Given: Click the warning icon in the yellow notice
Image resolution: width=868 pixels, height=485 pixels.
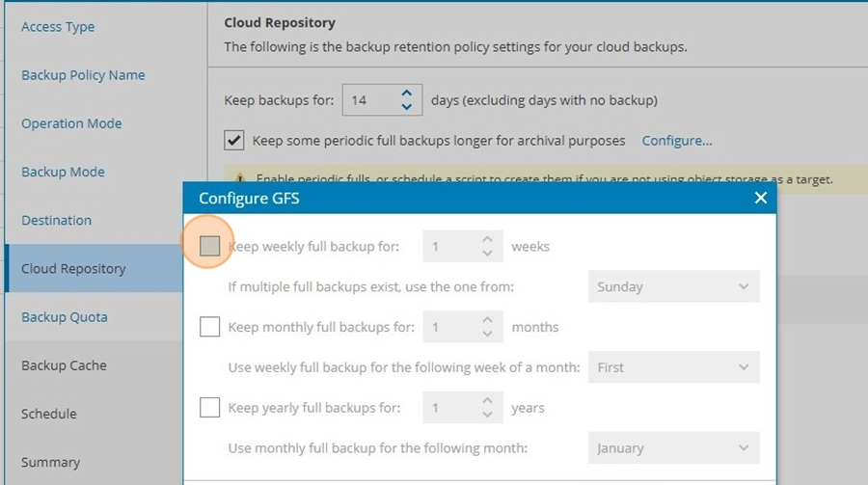Looking at the screenshot, I should (240, 178).
